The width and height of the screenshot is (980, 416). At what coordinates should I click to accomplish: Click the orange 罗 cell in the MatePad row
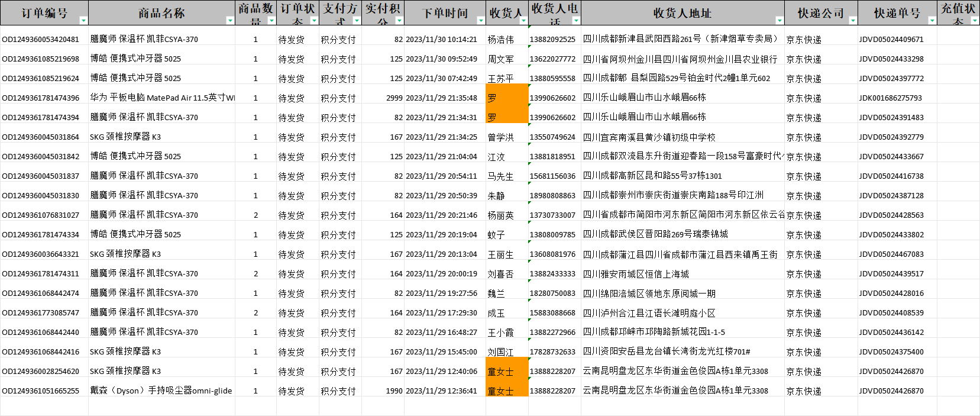[507, 94]
